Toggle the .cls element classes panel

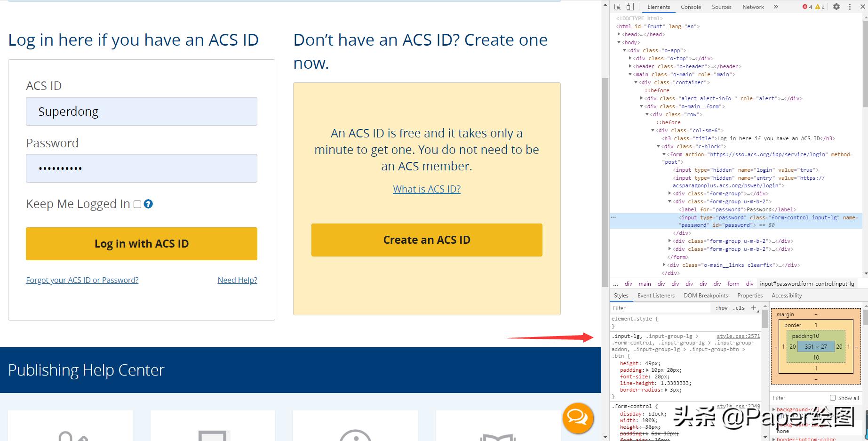pyautogui.click(x=740, y=308)
